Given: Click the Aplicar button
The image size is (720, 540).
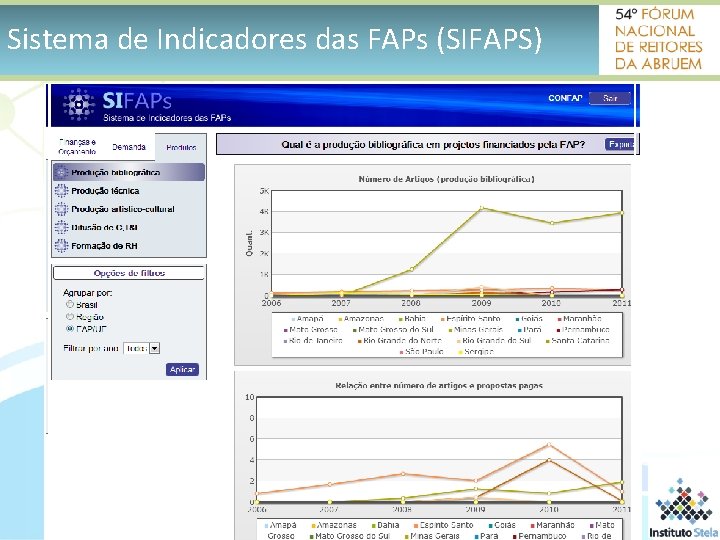Looking at the screenshot, I should (182, 369).
